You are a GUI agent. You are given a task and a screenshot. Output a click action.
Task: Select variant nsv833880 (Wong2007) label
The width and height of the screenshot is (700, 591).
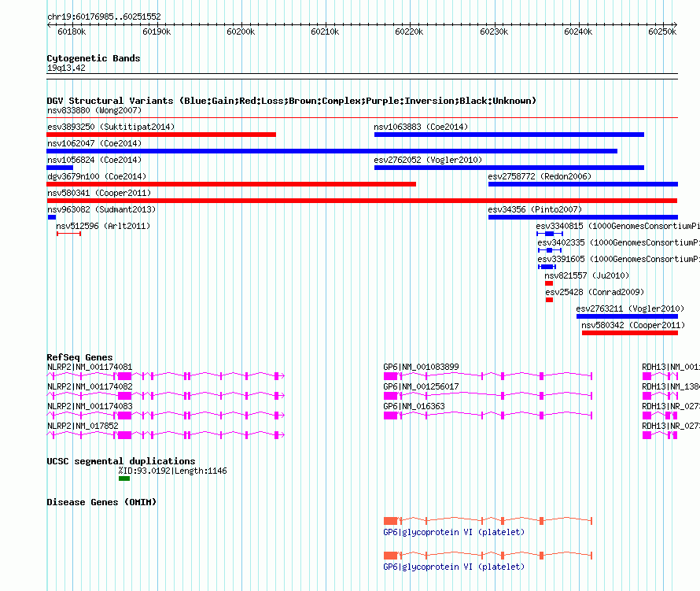[94, 110]
